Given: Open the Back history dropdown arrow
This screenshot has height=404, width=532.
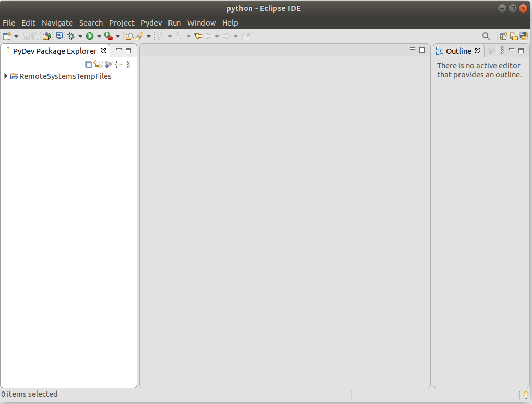Looking at the screenshot, I should click(217, 36).
